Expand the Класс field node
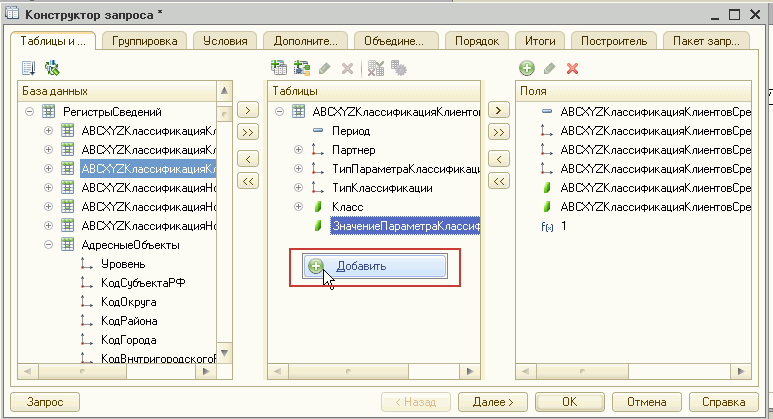The width and height of the screenshot is (773, 419). click(298, 207)
